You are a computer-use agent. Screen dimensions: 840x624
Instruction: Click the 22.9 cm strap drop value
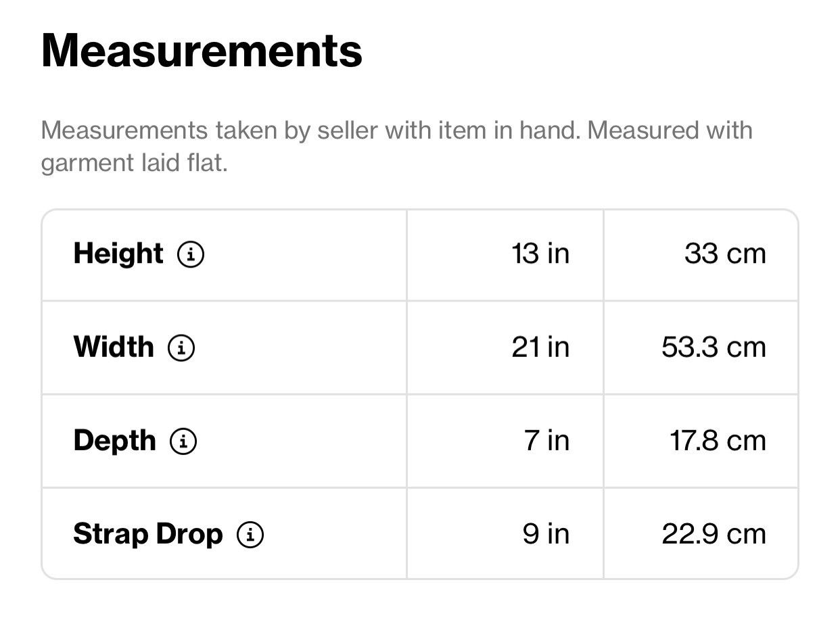pos(714,534)
